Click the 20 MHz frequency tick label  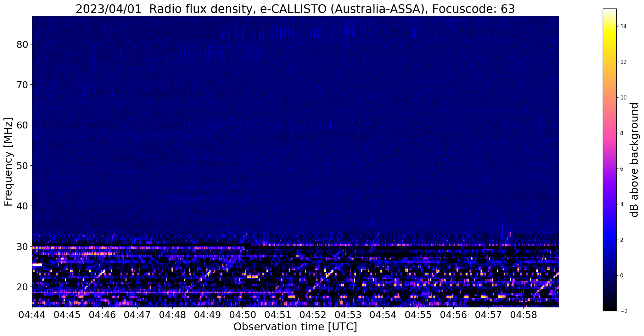22,287
